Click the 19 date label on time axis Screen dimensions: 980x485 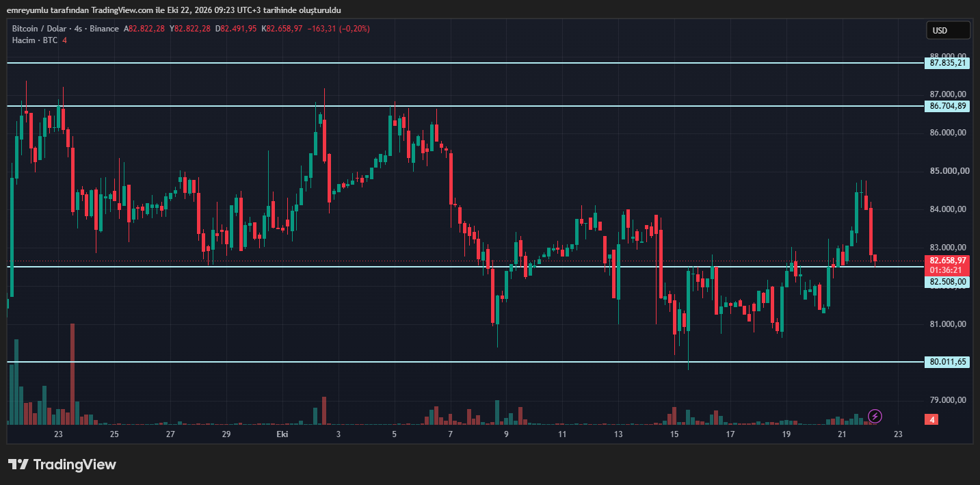click(786, 434)
